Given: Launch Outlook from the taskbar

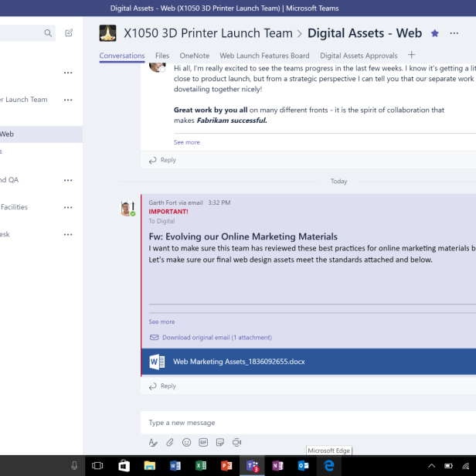Looking at the screenshot, I should click(x=303, y=466).
